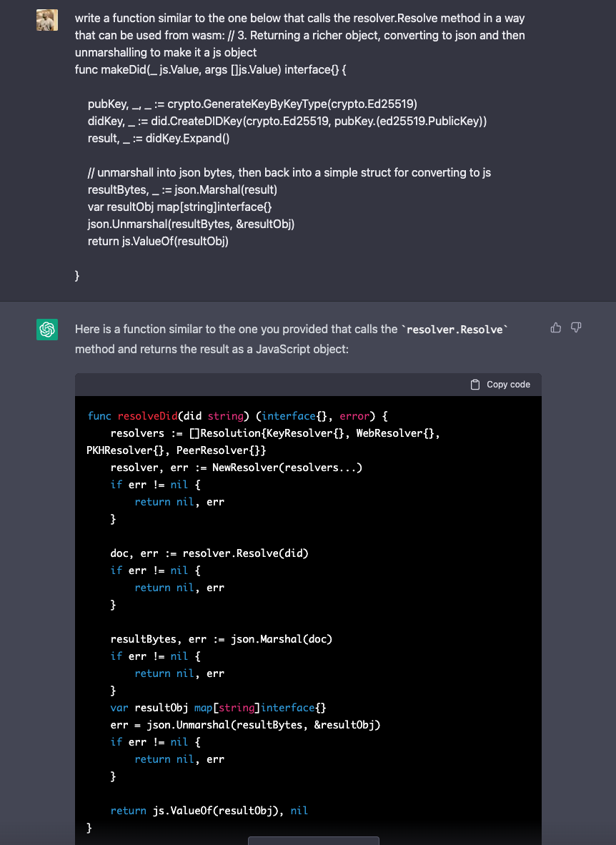Click the thumbs up feedback icon
This screenshot has height=845, width=616.
555,327
